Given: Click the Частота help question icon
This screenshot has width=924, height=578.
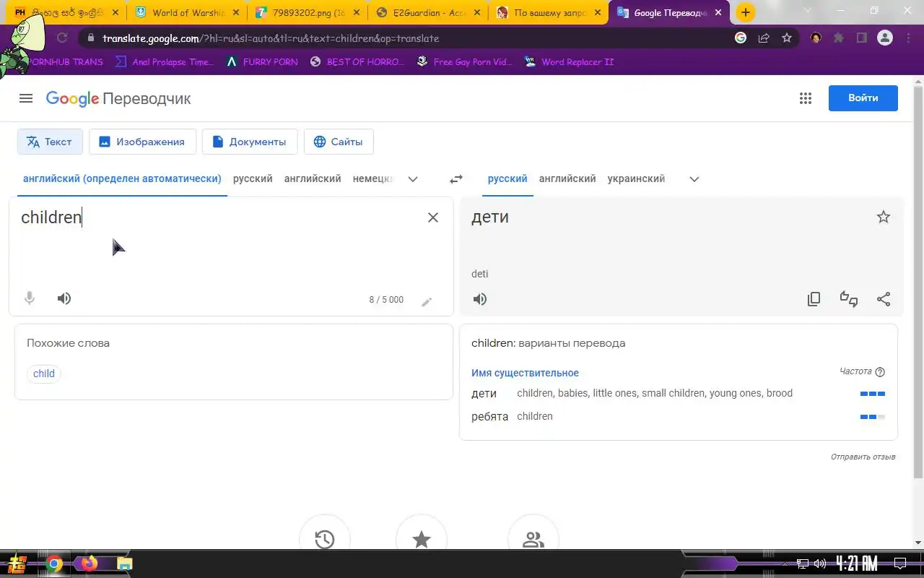Looking at the screenshot, I should [x=880, y=372].
